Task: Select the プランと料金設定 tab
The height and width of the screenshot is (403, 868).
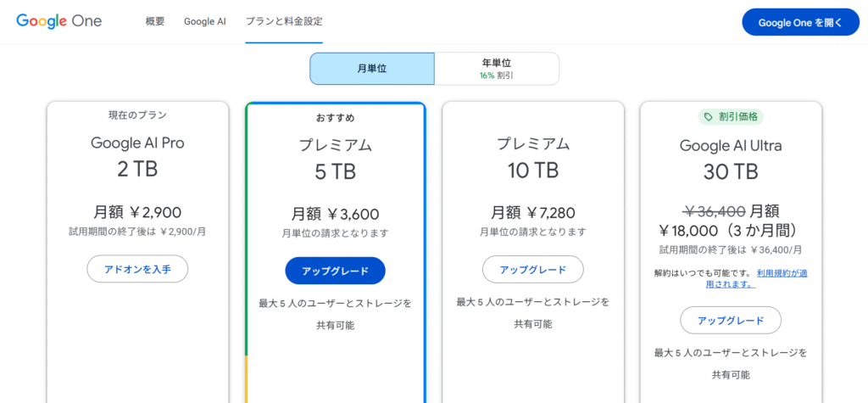Action: [284, 21]
